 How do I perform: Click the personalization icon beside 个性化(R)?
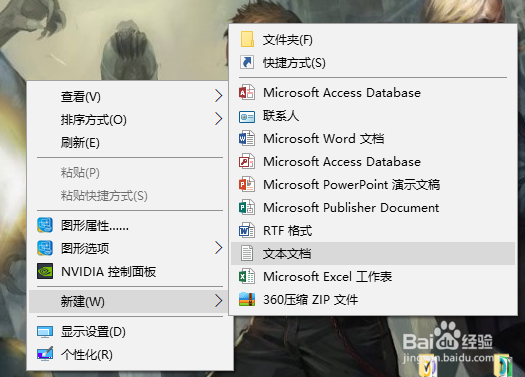(x=45, y=354)
